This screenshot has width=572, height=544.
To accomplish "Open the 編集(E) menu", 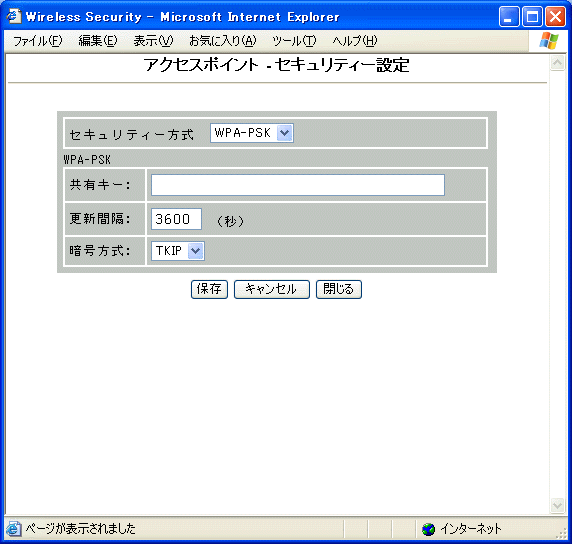I will pyautogui.click(x=98, y=41).
